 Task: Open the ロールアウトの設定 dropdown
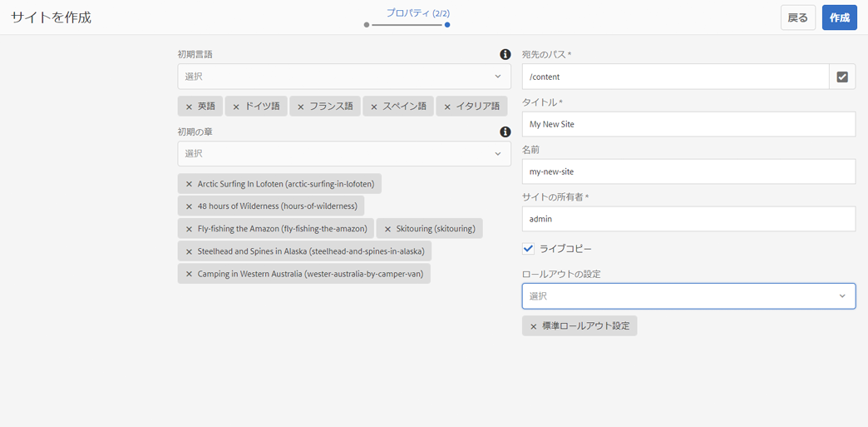point(688,296)
